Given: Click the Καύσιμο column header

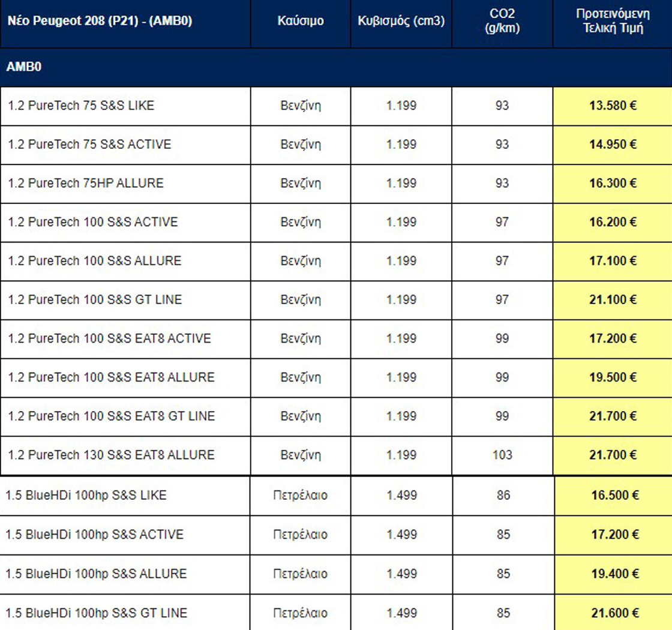Looking at the screenshot, I should click(301, 20).
